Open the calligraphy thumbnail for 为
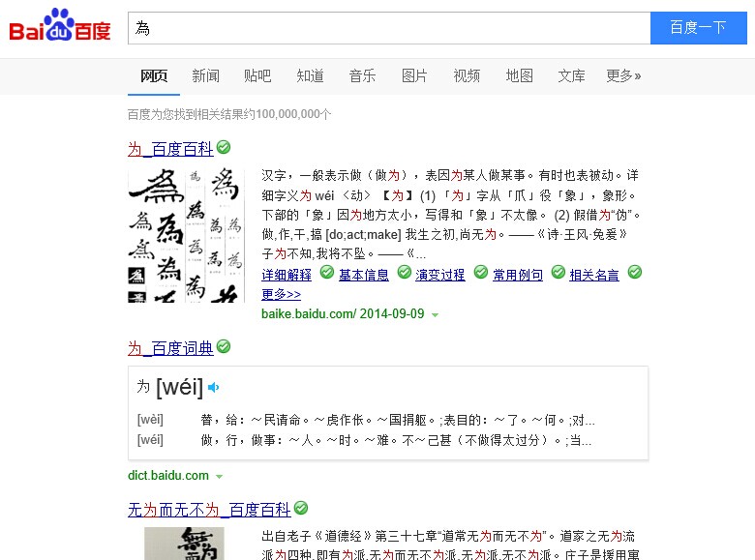This screenshot has height=560, width=755. click(x=186, y=235)
